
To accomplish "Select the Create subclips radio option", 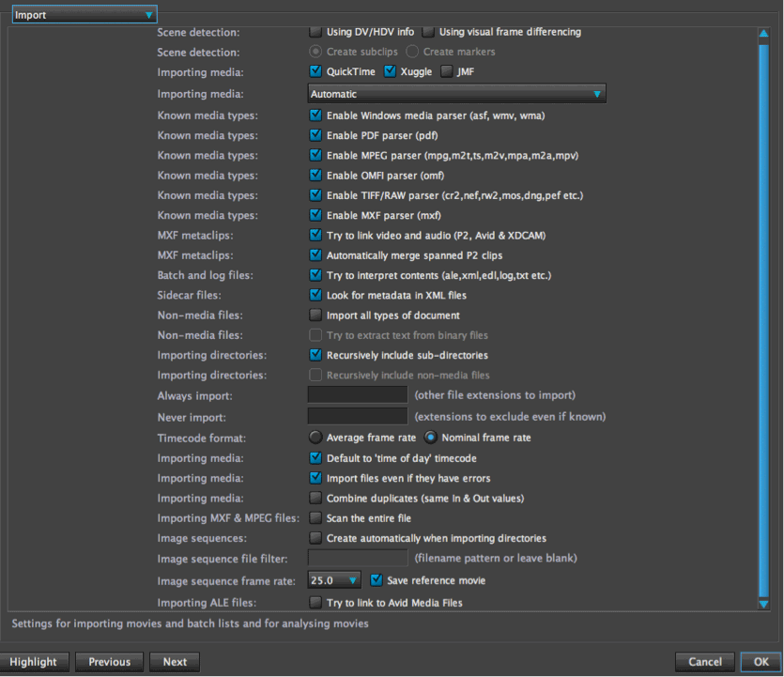I will pos(315,52).
